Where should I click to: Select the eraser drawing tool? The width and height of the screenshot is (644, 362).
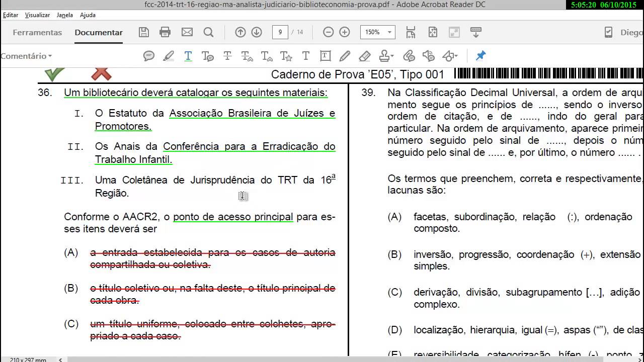click(365, 56)
